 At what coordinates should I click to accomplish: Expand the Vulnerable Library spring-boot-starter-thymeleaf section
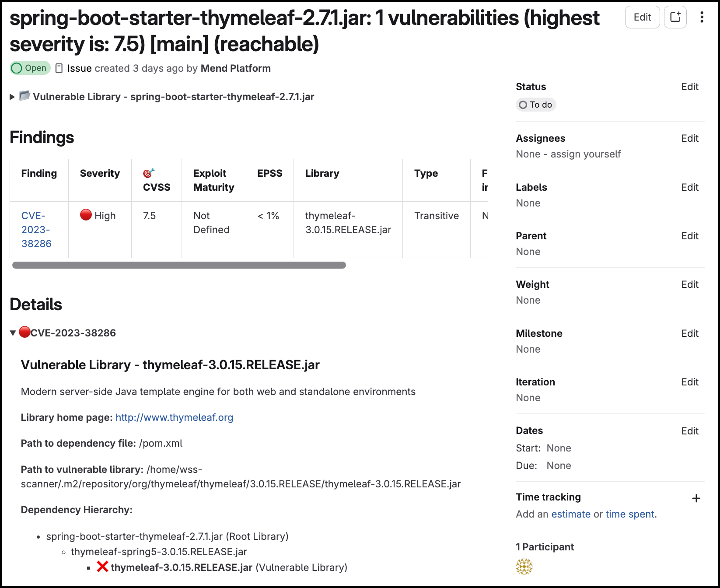[12, 97]
